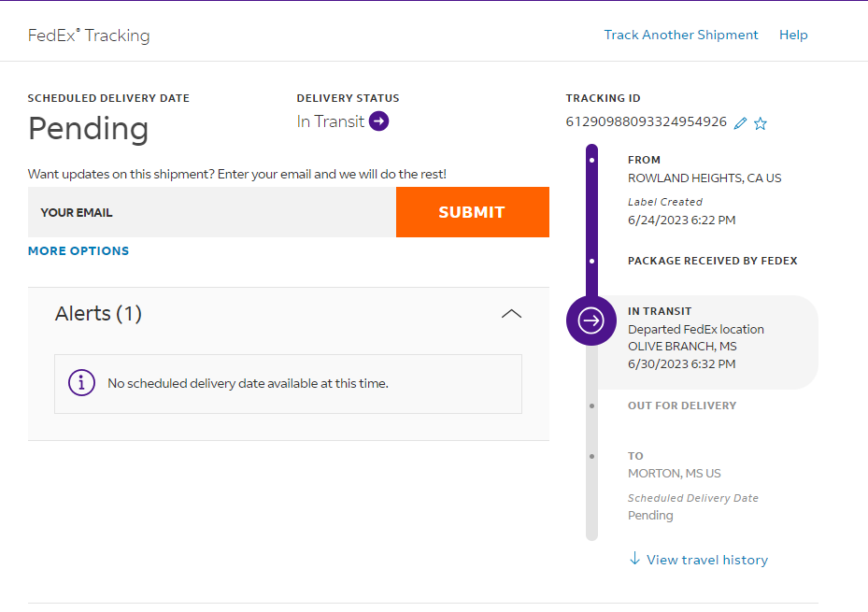Collapse the Alerts section with the chevron
This screenshot has width=868, height=612.
[x=511, y=314]
